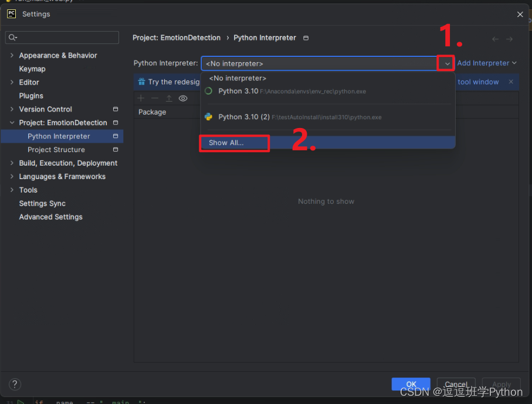Image resolution: width=532 pixels, height=404 pixels.
Task: Click the Python Interpreter dropdown arrow
Action: 447,63
